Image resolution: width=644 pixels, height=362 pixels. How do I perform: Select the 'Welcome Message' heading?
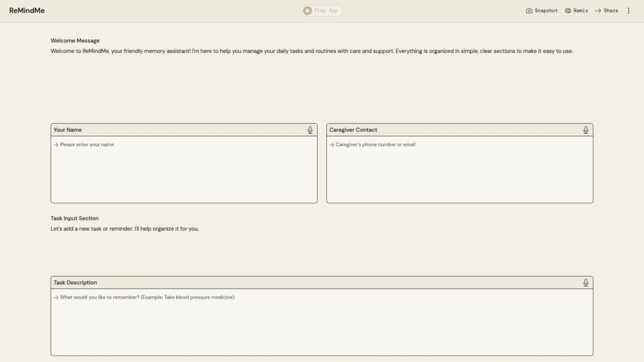[x=75, y=41]
